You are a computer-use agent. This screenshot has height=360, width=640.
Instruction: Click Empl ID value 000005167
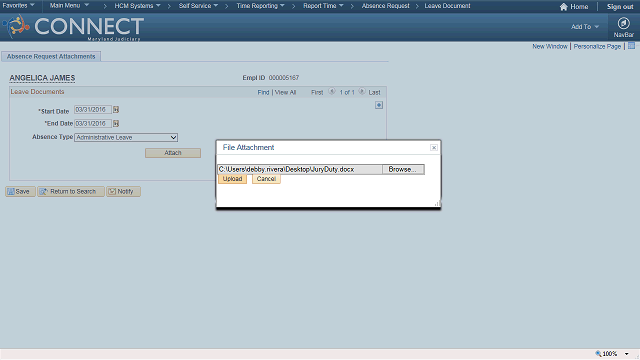(x=284, y=78)
